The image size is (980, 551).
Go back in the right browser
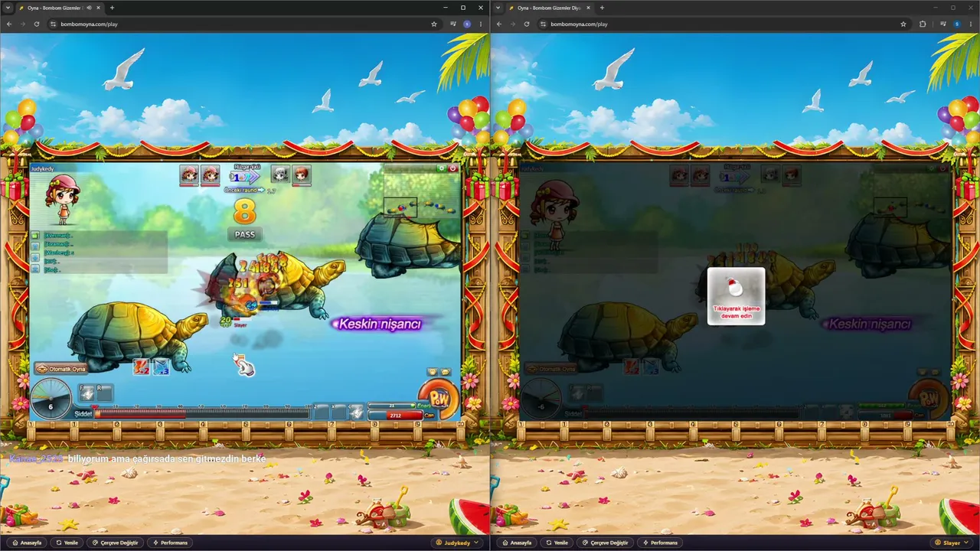point(499,24)
